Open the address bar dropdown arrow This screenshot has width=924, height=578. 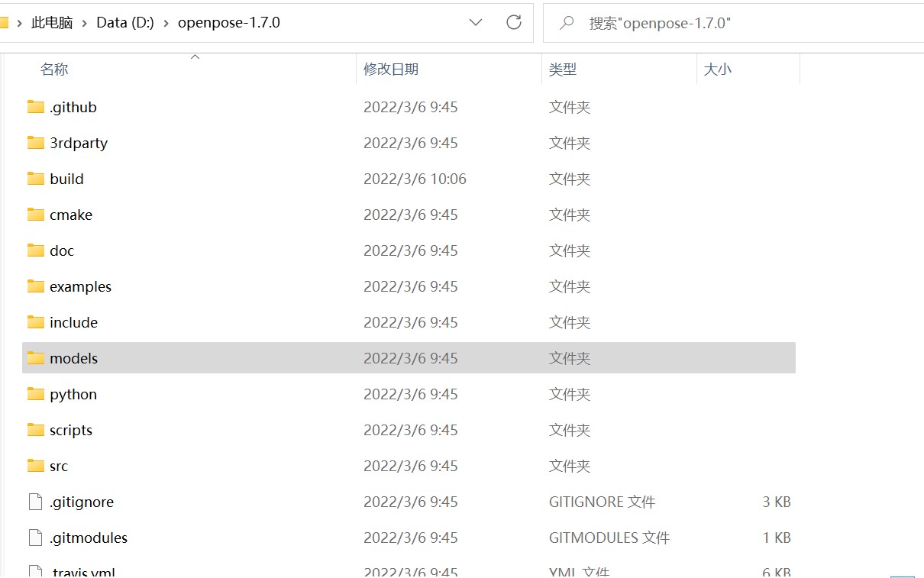476,22
